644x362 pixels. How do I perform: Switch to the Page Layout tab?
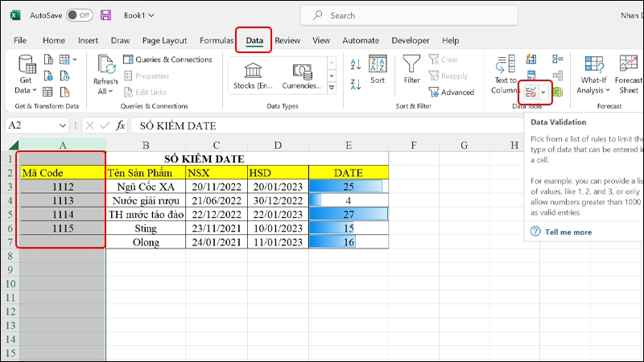click(164, 40)
